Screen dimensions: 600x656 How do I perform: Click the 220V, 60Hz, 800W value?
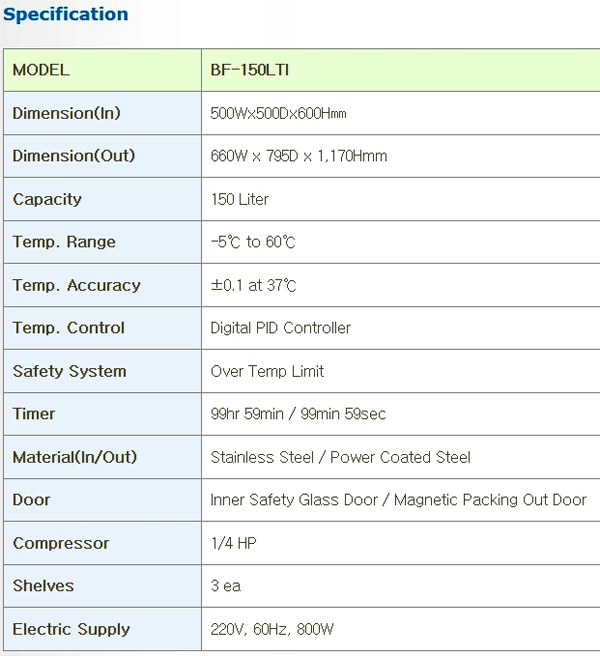pos(274,629)
